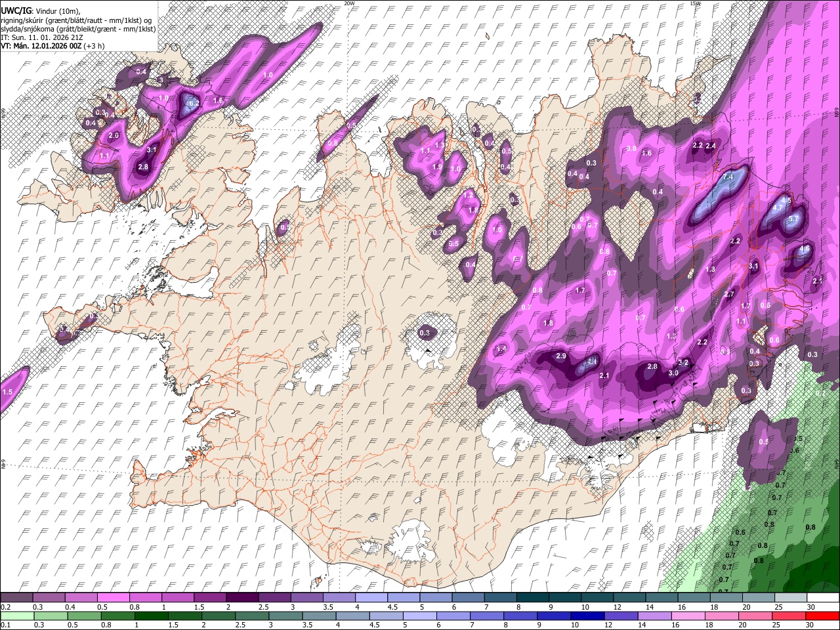This screenshot has height=630, width=840.
Task: Click the '4.7' precipitation value
Action: (778, 207)
